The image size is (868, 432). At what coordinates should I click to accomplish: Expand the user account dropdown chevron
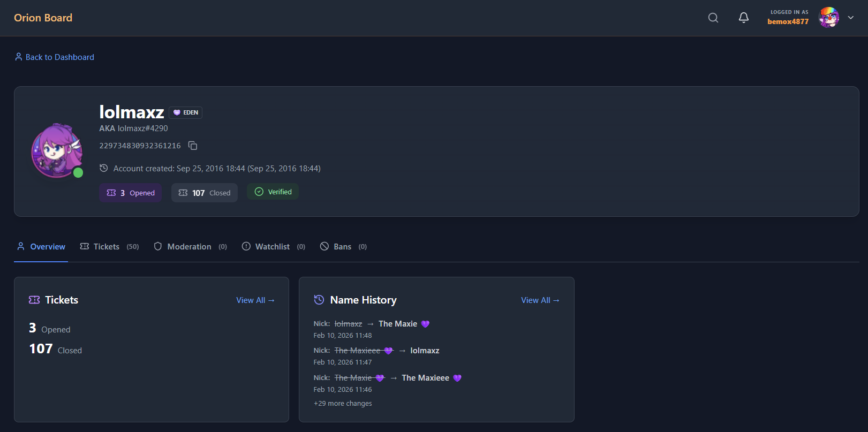(851, 18)
